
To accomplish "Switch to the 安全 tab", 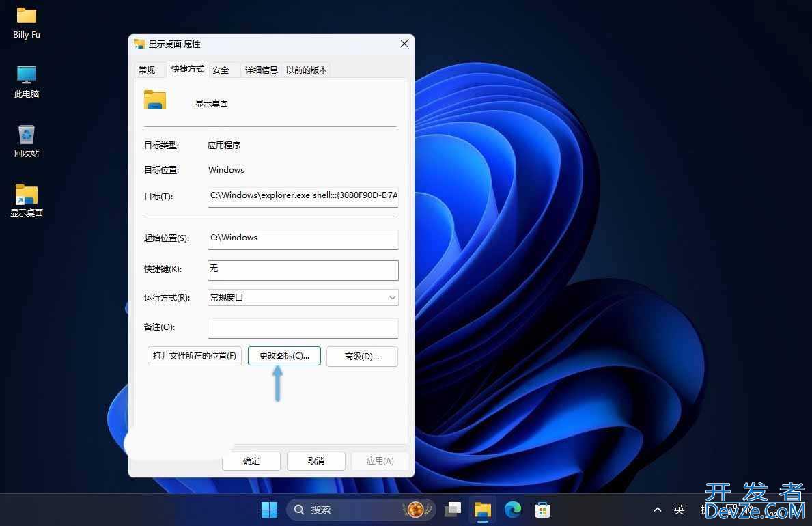I will point(221,70).
